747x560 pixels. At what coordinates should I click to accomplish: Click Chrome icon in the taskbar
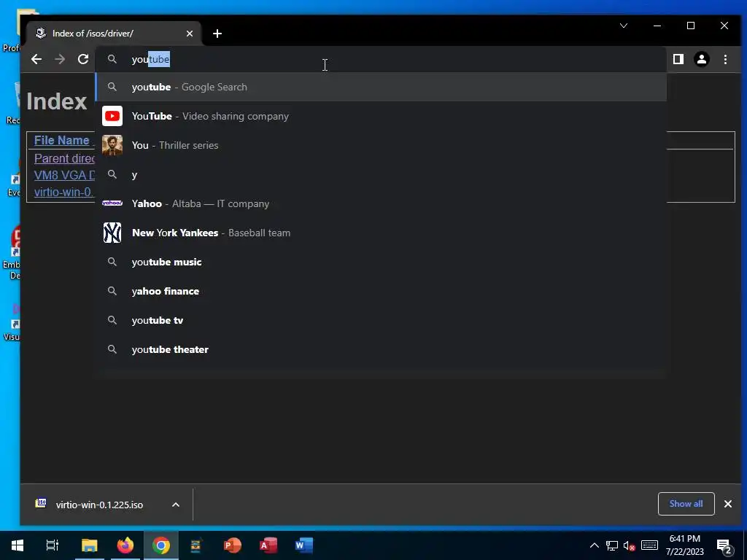(161, 545)
